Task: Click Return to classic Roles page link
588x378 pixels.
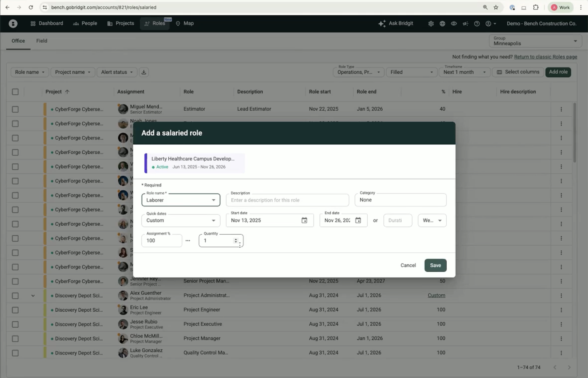Action: [x=545, y=57]
